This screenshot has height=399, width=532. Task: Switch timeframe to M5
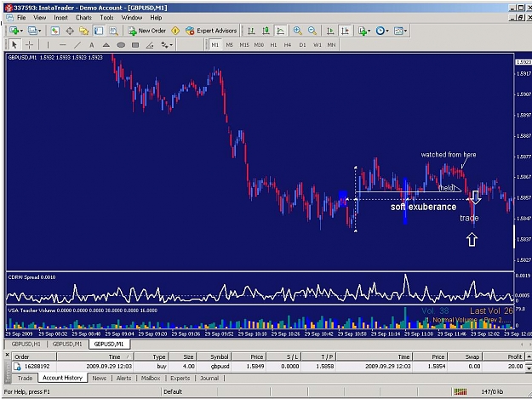point(230,45)
